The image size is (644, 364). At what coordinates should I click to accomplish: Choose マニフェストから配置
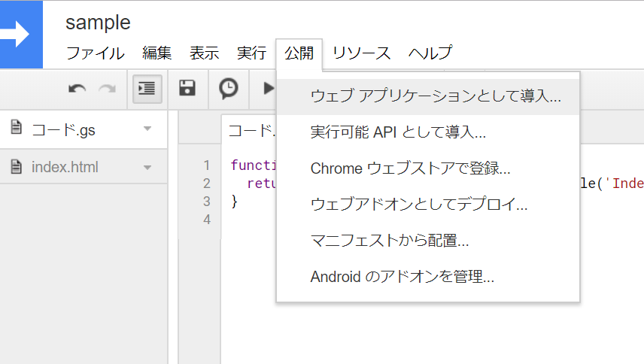pos(428,241)
